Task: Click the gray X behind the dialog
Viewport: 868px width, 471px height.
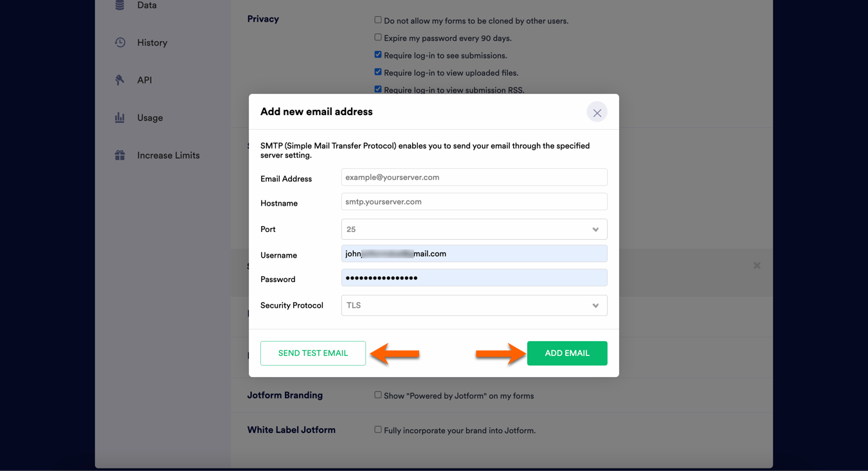Action: pos(757,265)
